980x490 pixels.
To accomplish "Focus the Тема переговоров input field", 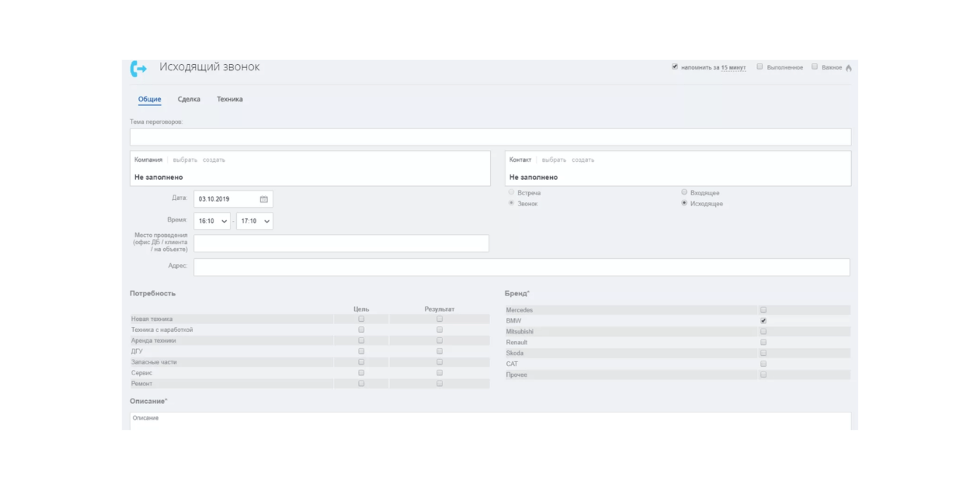I will [491, 137].
